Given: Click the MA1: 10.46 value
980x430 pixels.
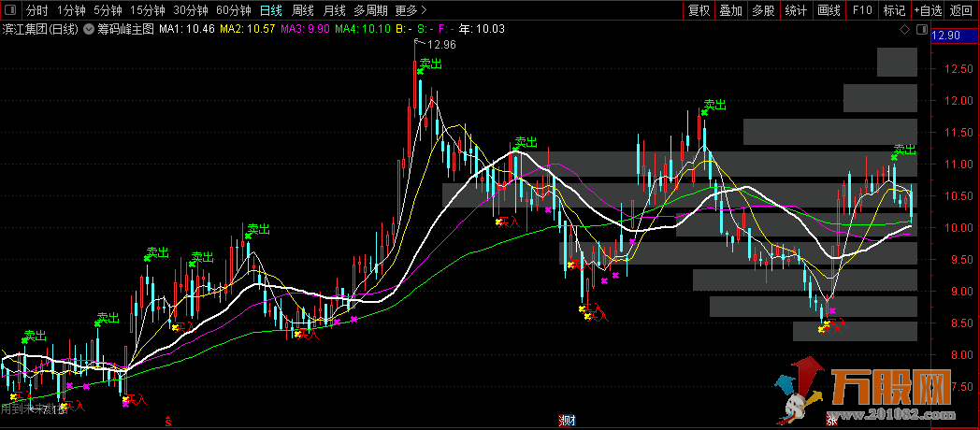Looking at the screenshot, I should click(187, 29).
